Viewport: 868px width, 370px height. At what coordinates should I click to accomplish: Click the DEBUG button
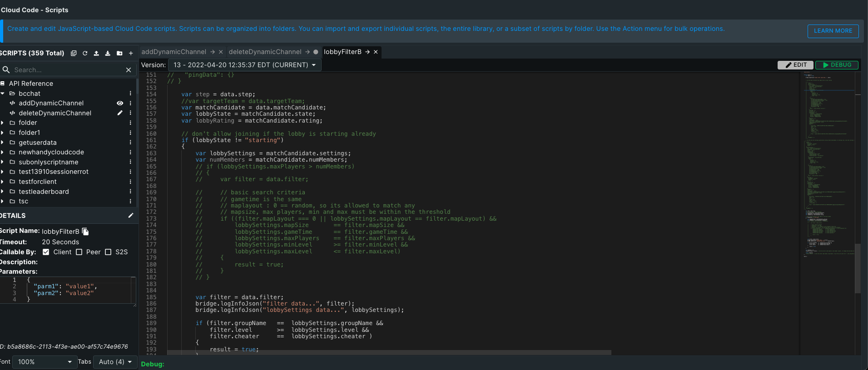[x=837, y=65]
